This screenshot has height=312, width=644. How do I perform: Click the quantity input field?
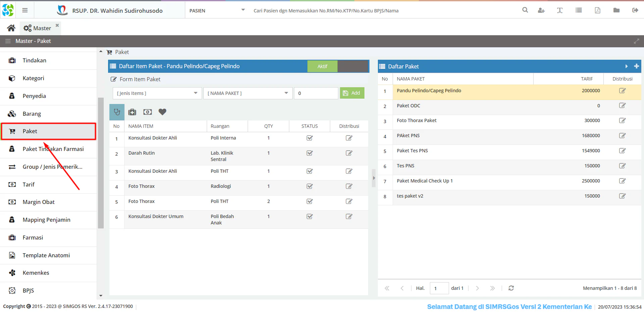[x=316, y=93]
